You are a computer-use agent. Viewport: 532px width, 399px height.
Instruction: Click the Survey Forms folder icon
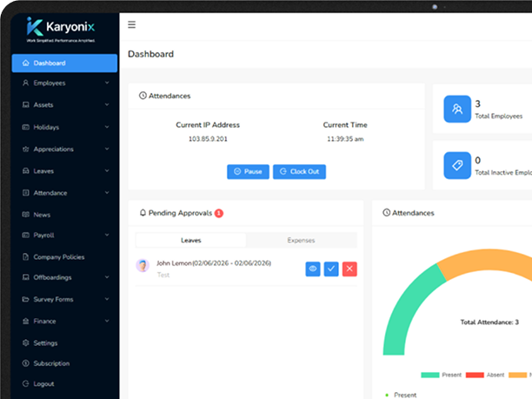(x=26, y=299)
